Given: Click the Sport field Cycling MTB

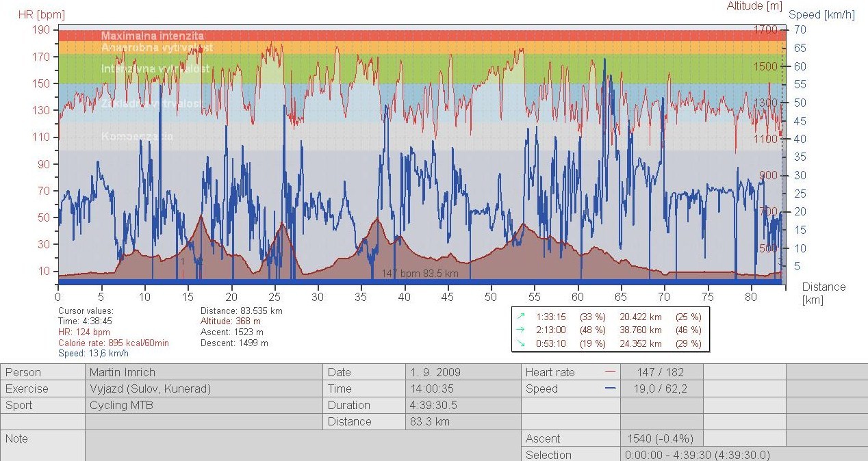Looking at the screenshot, I should point(123,405).
